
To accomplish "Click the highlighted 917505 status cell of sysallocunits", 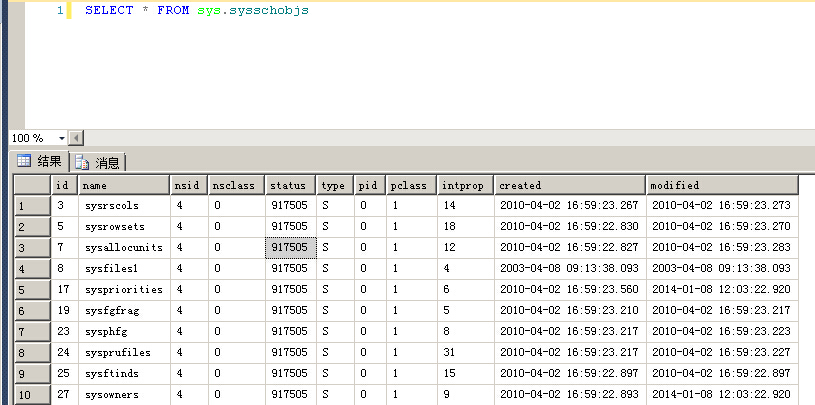I will click(x=291, y=247).
